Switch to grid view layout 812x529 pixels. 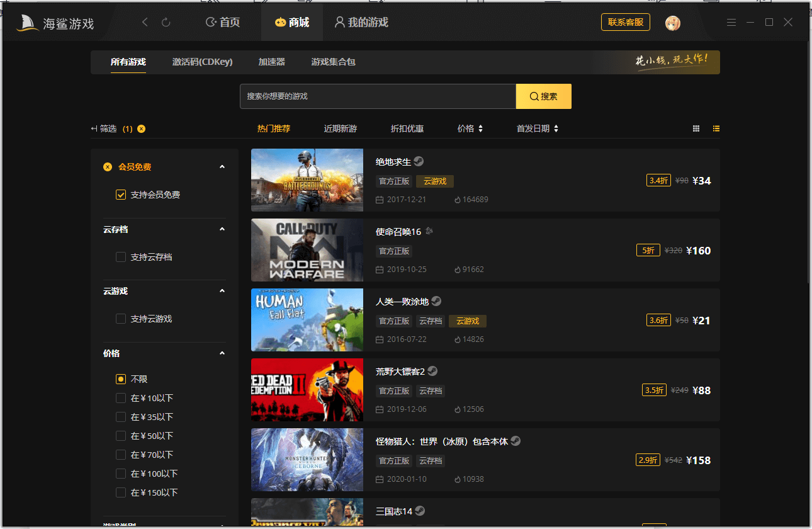(696, 128)
